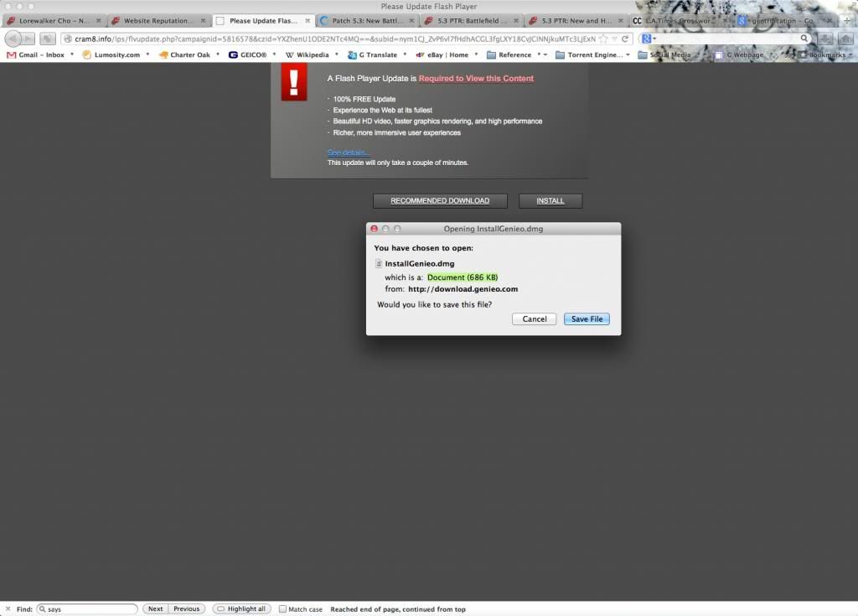858x616 pixels.
Task: Click the red warning exclamation icon
Action: 294,84
